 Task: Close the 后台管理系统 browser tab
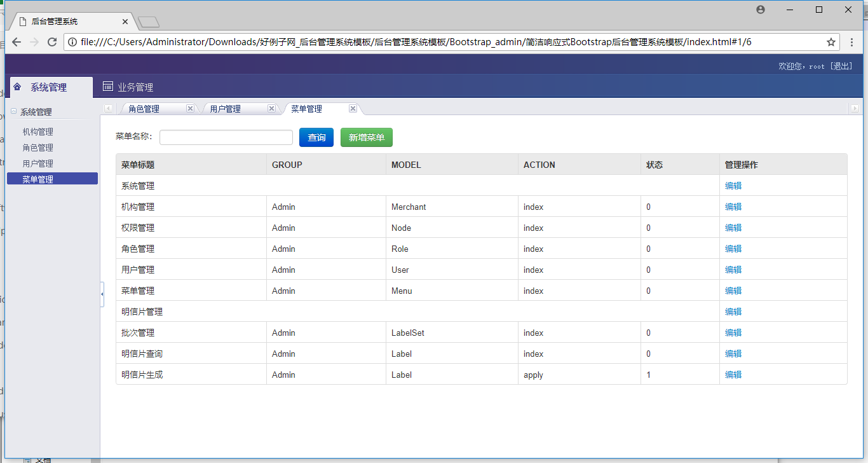125,22
